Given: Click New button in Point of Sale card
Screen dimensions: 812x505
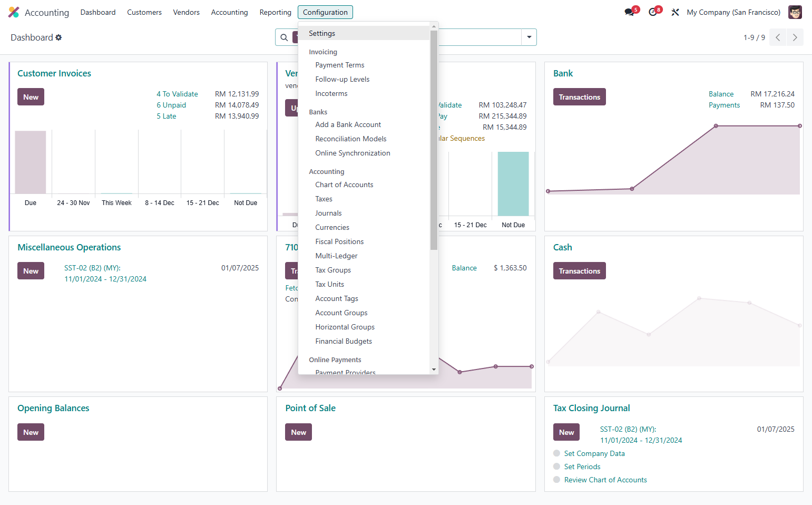Looking at the screenshot, I should (x=298, y=432).
